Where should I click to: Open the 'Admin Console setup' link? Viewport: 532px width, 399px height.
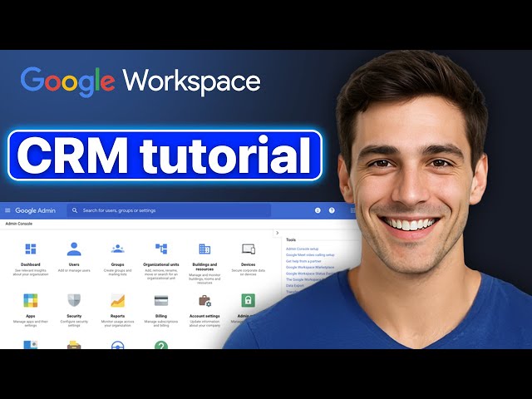302,249
